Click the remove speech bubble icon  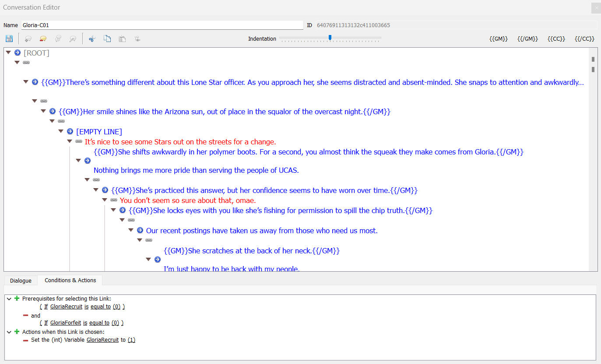click(43, 38)
